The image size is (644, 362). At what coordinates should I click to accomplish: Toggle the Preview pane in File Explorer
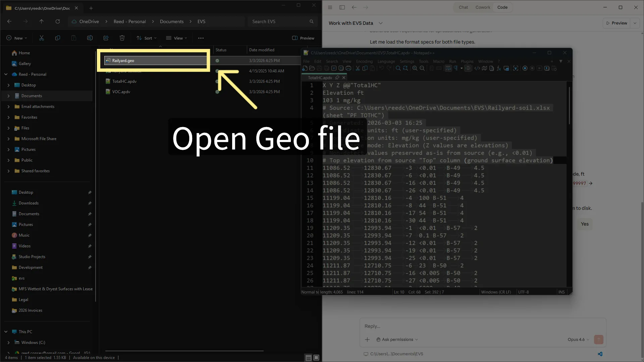pos(303,38)
